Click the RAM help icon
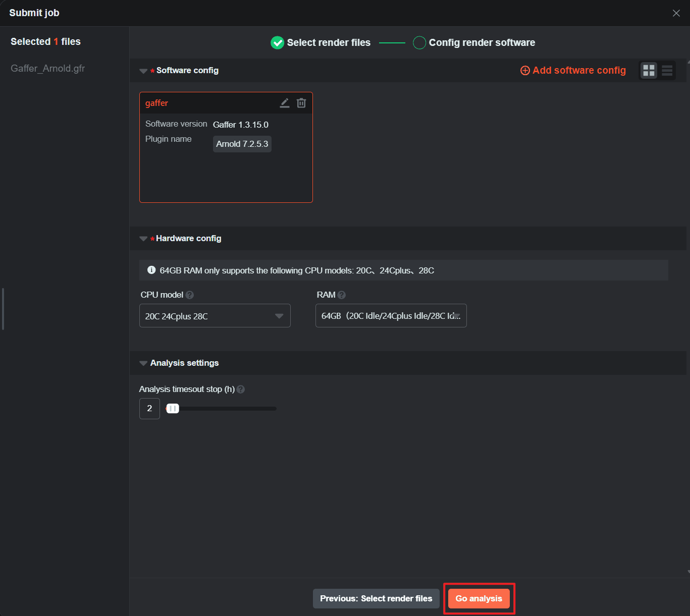690x616 pixels. (342, 295)
